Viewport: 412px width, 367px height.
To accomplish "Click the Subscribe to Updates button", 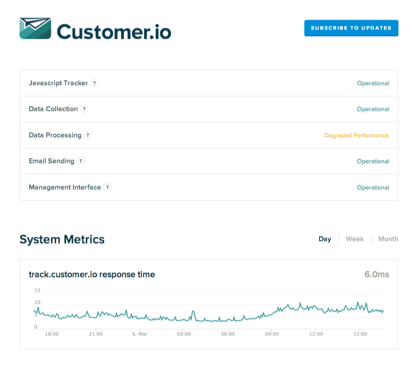I will [x=351, y=28].
